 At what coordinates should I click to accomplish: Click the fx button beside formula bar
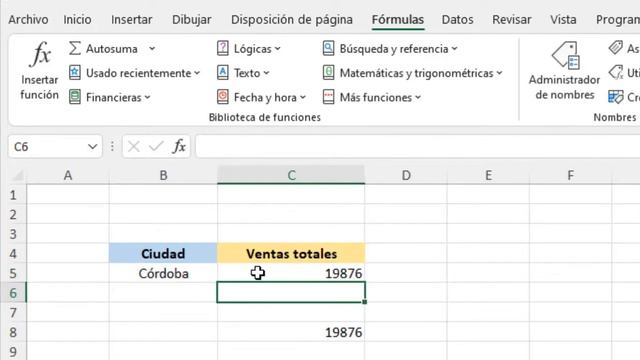[179, 146]
